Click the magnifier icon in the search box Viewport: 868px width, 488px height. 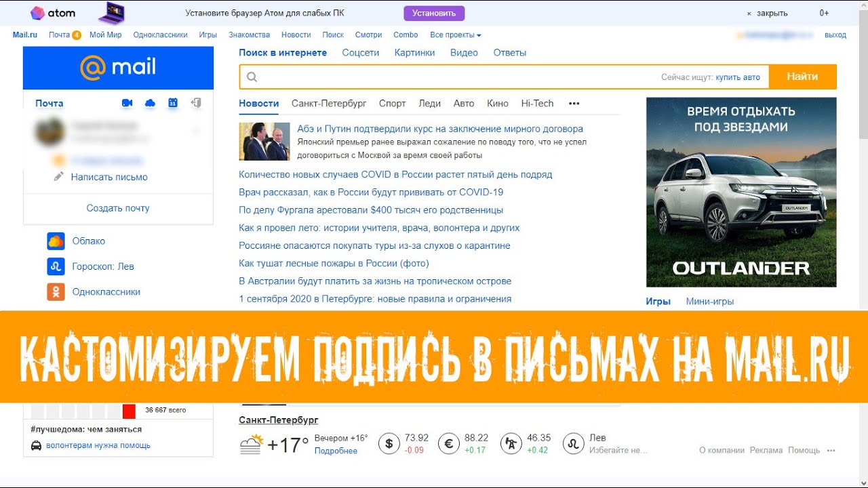click(252, 77)
